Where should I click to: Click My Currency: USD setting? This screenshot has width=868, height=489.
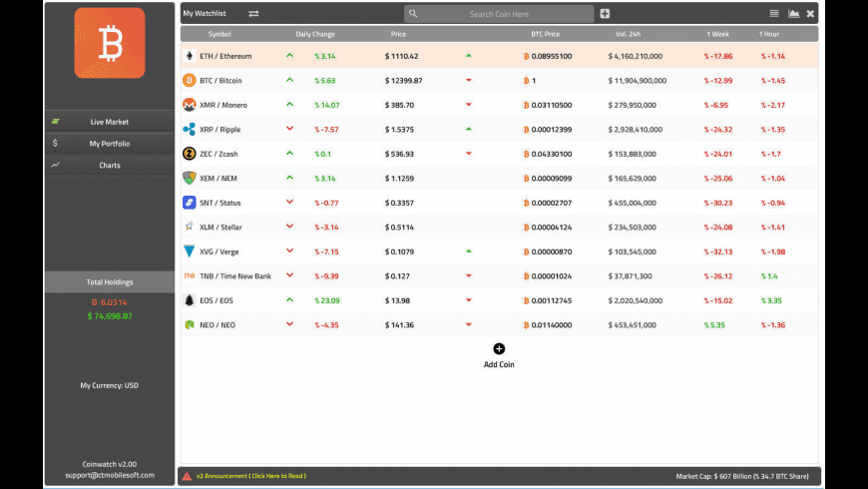(x=110, y=385)
